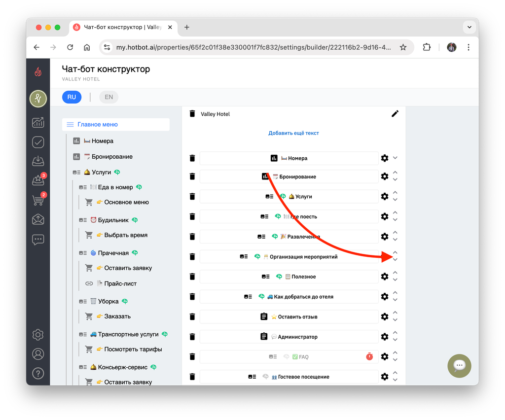
Task: Open the tasks checkmark icon in sidebar
Action: tap(38, 142)
